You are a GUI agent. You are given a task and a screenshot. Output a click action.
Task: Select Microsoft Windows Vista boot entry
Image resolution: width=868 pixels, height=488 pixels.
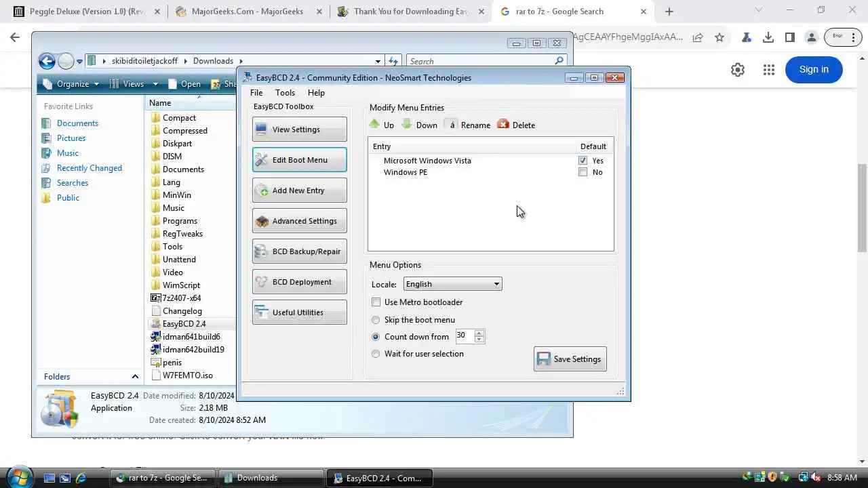[x=427, y=161]
